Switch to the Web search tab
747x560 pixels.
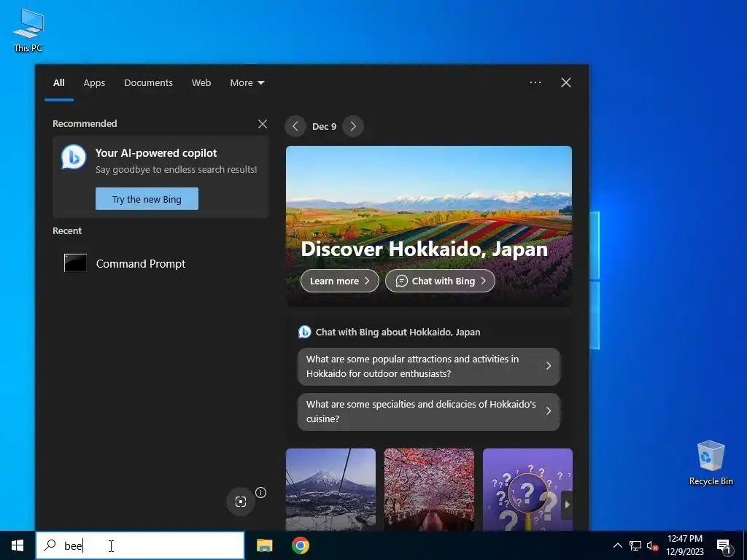[201, 83]
